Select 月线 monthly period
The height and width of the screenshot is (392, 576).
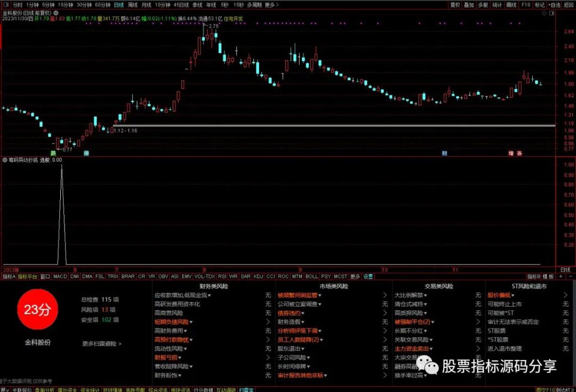tap(146, 5)
